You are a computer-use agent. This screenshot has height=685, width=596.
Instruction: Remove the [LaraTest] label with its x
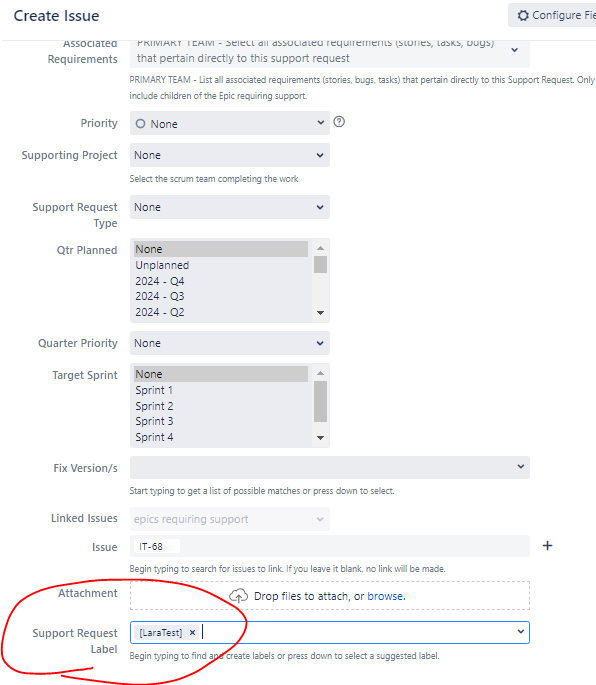point(192,632)
